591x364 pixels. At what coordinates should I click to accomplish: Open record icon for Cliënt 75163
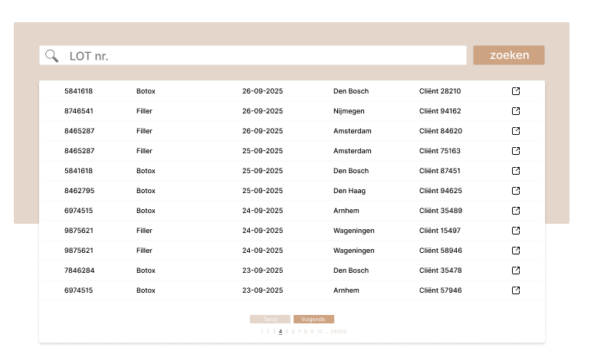[516, 151]
